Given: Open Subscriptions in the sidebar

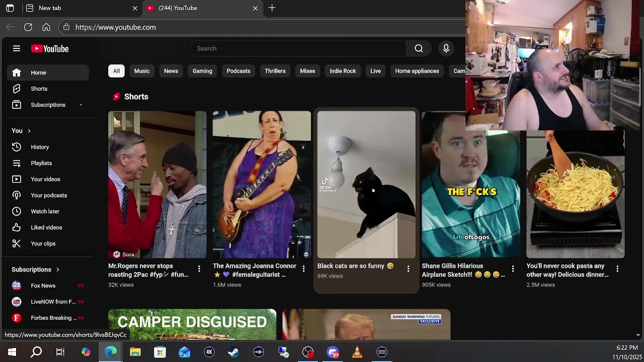Looking at the screenshot, I should pyautogui.click(x=48, y=105).
